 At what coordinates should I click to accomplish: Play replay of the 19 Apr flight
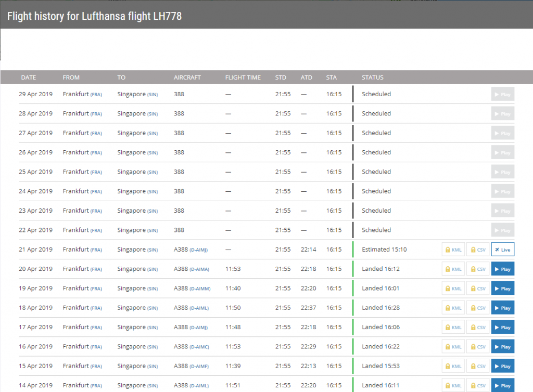point(502,288)
